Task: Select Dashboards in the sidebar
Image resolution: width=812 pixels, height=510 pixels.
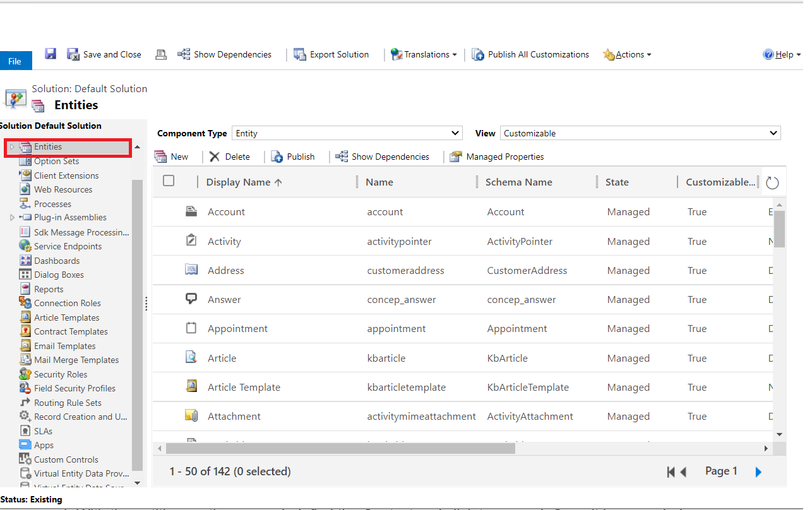Action: 57,261
